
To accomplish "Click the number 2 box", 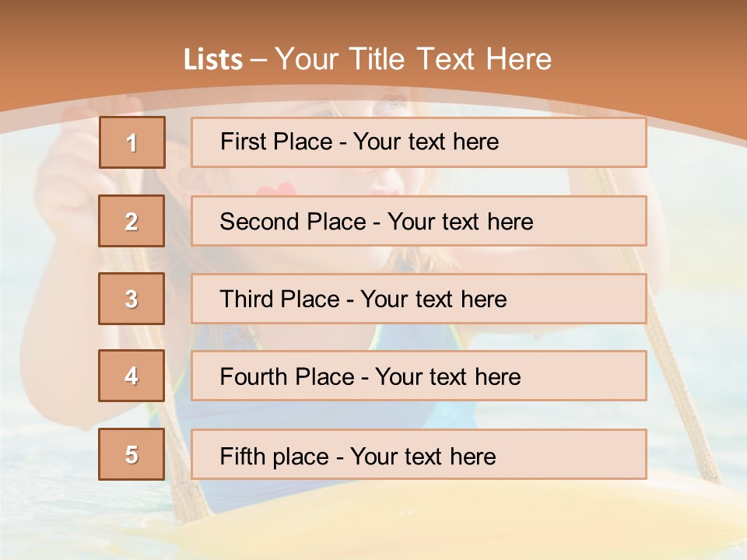I will click(x=132, y=221).
